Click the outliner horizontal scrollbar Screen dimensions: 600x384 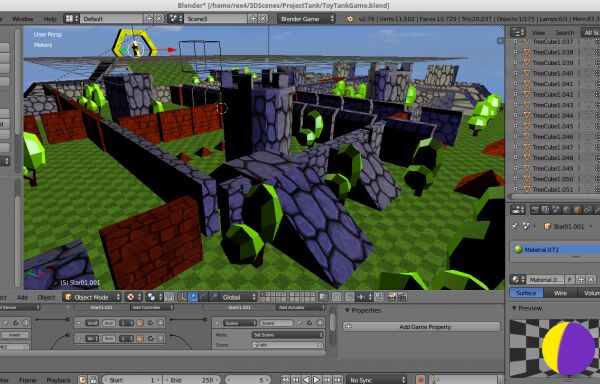click(x=556, y=197)
